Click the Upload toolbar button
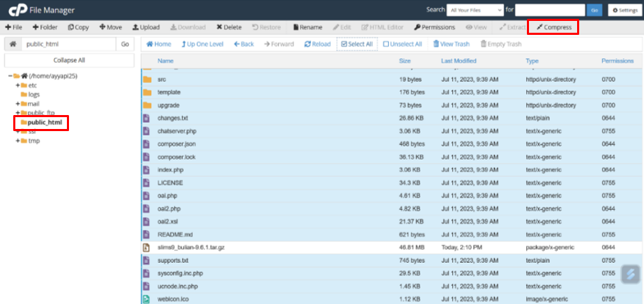Screen dimensions: 644x304 click(x=146, y=27)
